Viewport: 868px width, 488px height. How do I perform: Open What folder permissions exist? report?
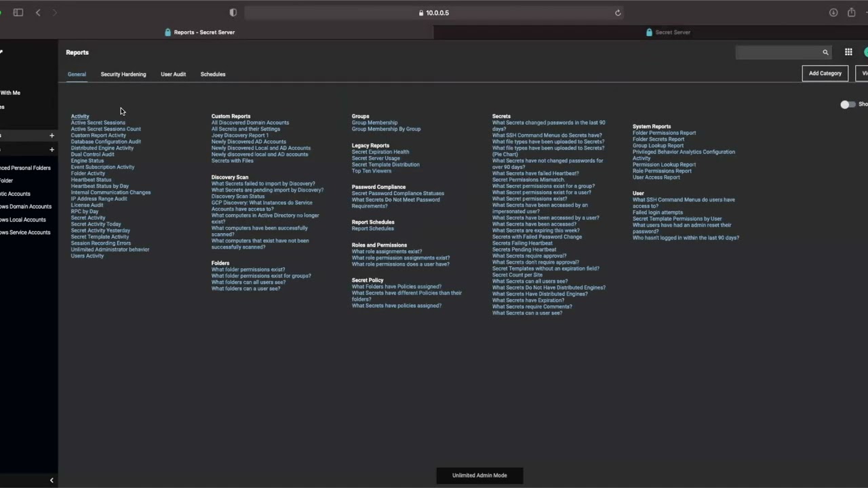pos(248,269)
